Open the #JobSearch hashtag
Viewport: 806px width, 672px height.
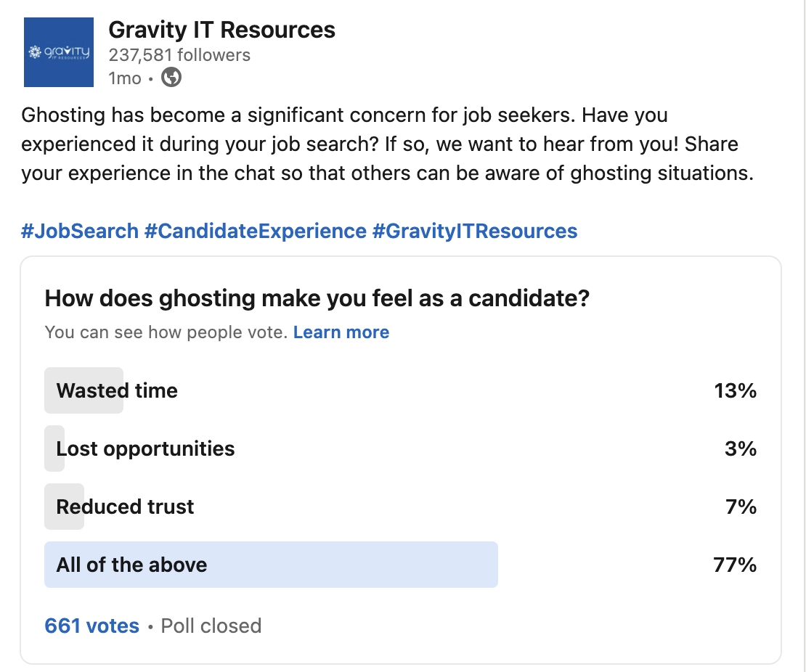[80, 231]
